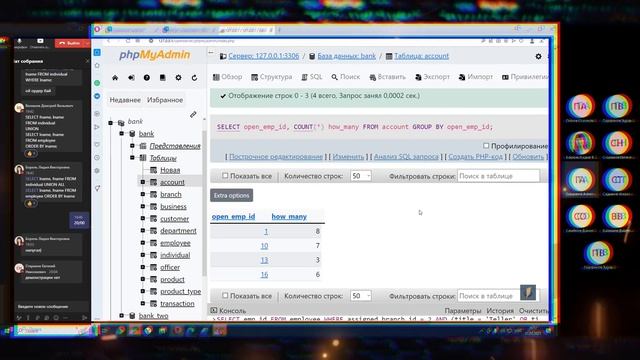The height and width of the screenshot is (360, 640).
Task: Open phpMyAdmin home icon
Action: 115,78
